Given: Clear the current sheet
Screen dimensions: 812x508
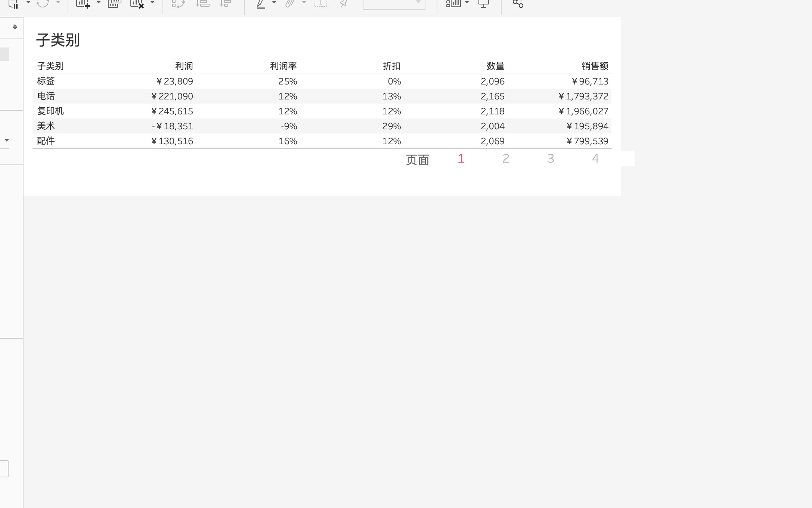Looking at the screenshot, I should [136, 4].
